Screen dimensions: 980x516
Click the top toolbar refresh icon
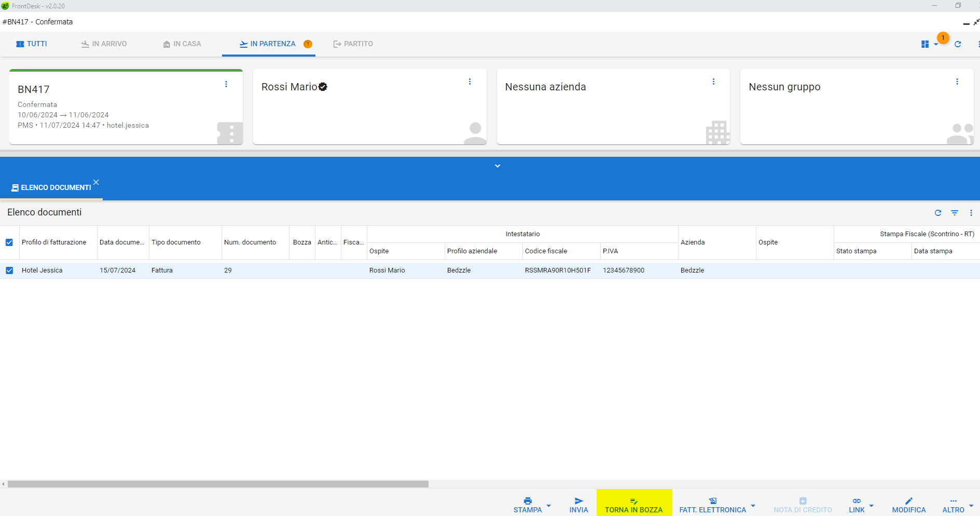(x=958, y=44)
